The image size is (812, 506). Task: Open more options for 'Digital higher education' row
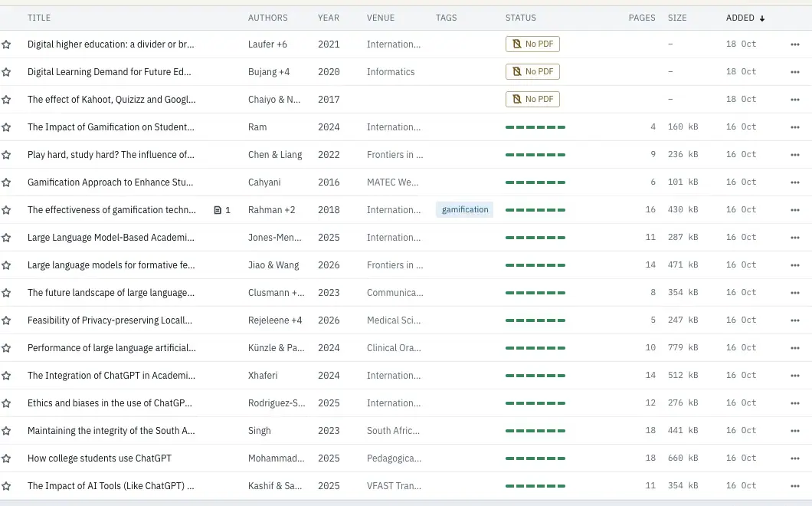795,44
